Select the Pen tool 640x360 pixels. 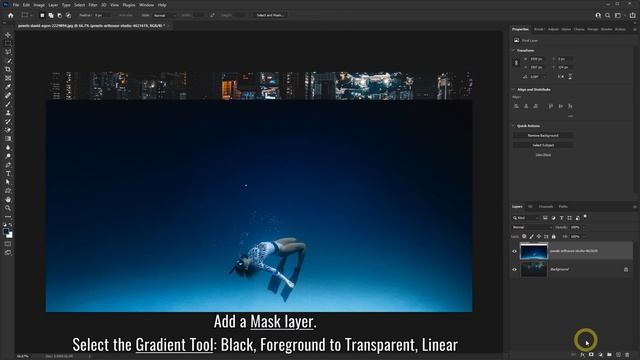8,165
